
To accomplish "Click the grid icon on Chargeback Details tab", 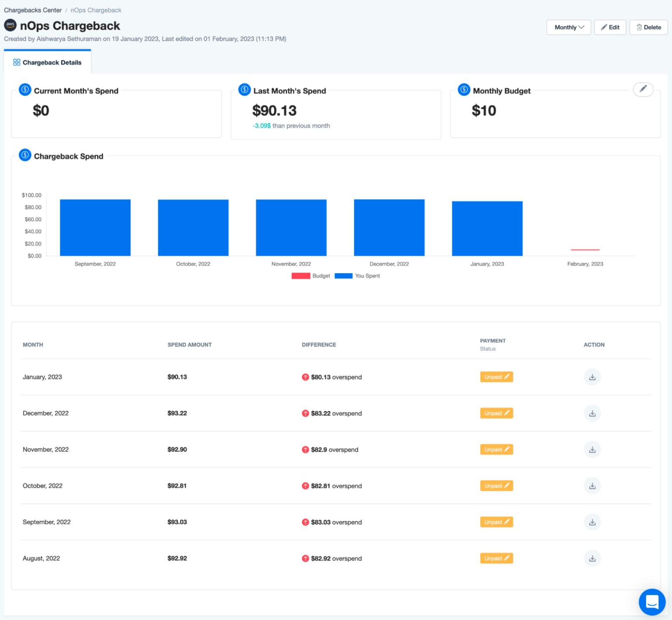I will click(x=17, y=62).
